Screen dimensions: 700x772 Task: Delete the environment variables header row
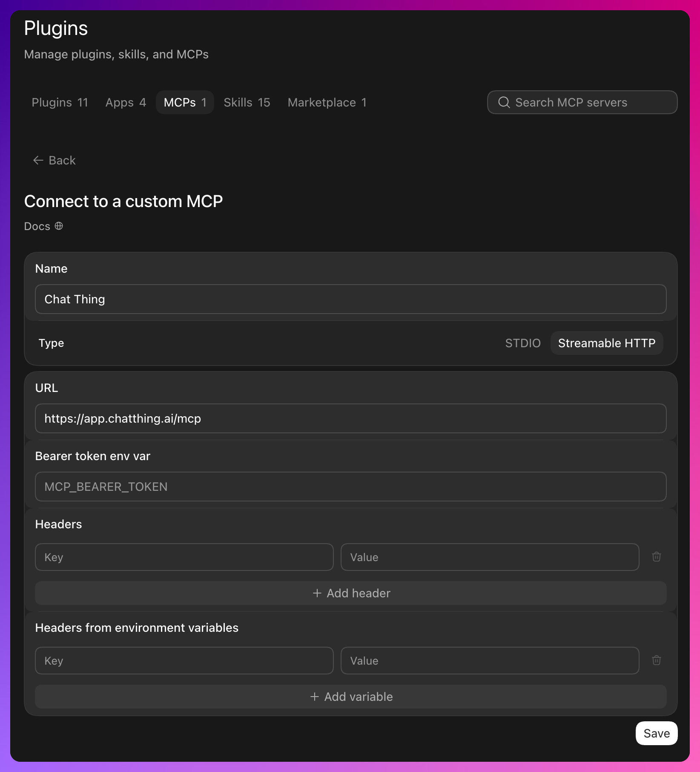[656, 660]
